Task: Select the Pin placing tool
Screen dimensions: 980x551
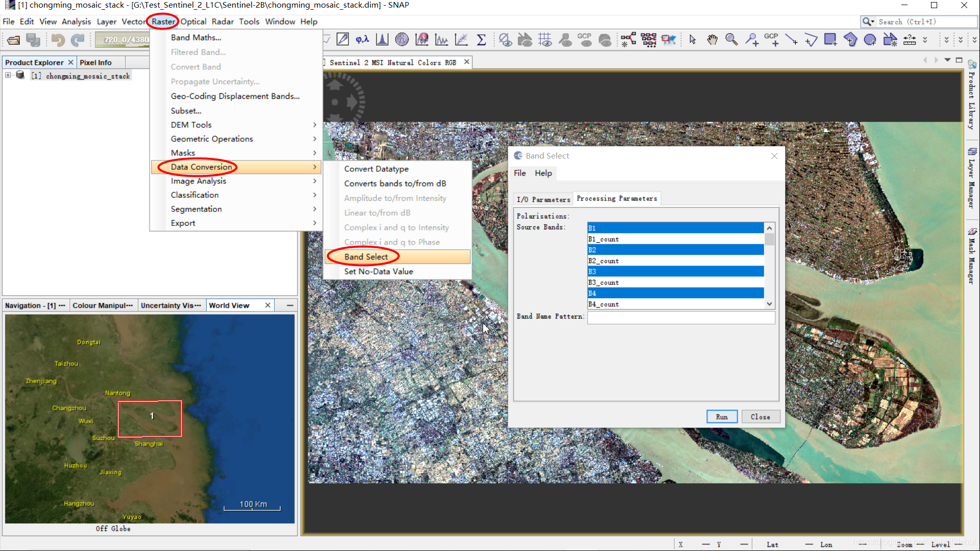Action: tap(751, 40)
